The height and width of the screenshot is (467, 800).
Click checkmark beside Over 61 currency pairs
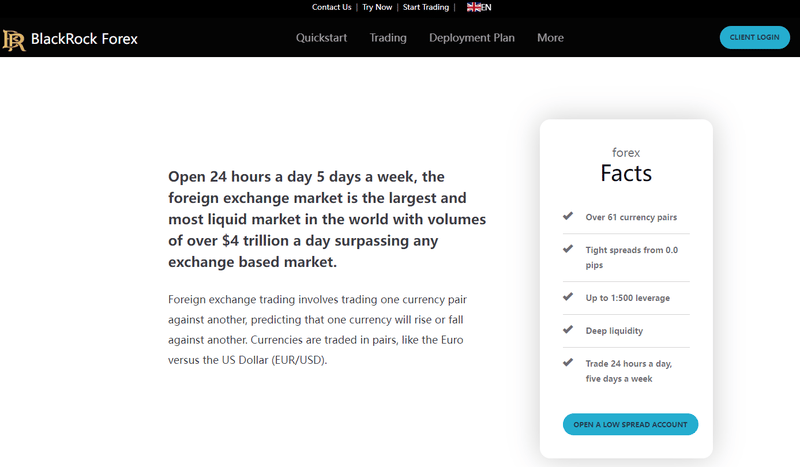point(568,216)
